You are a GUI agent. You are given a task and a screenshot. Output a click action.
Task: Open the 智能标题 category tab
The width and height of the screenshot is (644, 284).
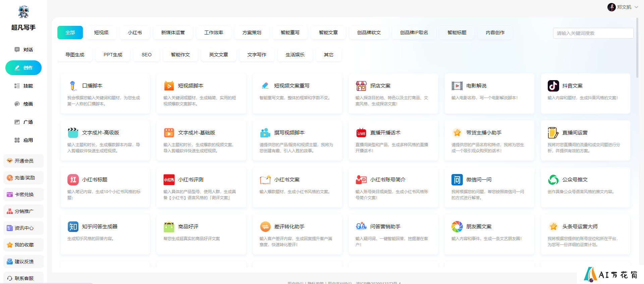click(x=457, y=33)
